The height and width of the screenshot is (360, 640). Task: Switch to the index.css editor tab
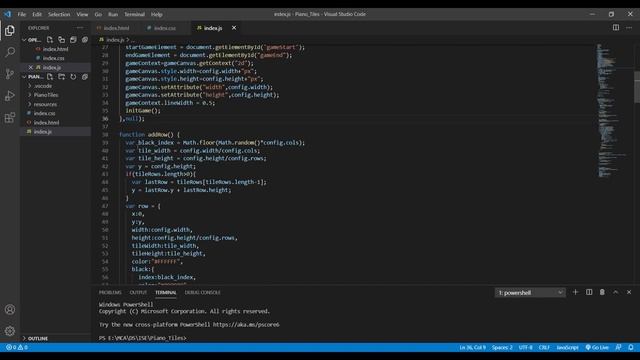pyautogui.click(x=164, y=28)
